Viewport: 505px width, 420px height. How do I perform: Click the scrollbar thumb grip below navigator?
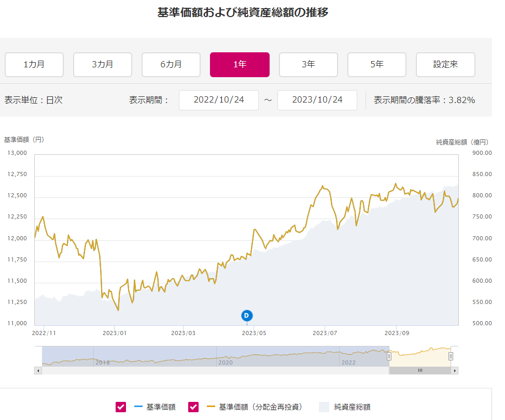[420, 370]
